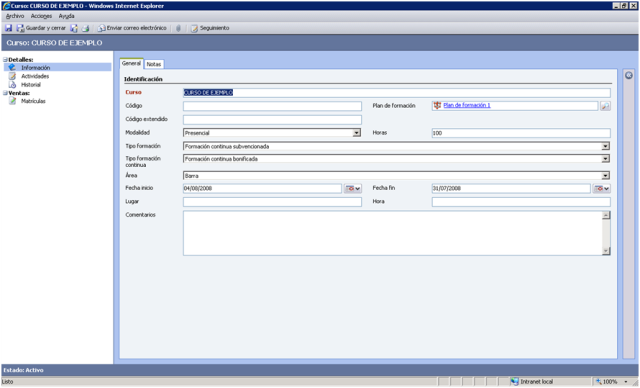
Task: Click the Comentarios text area
Action: pyautogui.click(x=392, y=233)
